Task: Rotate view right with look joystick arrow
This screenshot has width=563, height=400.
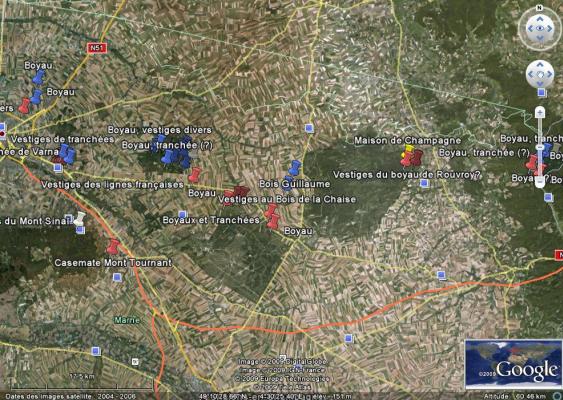Action: coord(550,29)
